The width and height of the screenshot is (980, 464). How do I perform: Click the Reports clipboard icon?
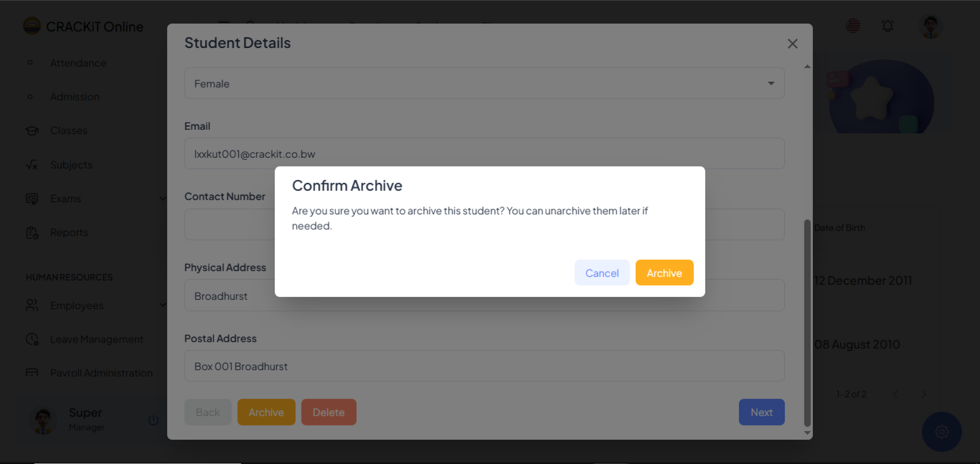coord(32,232)
